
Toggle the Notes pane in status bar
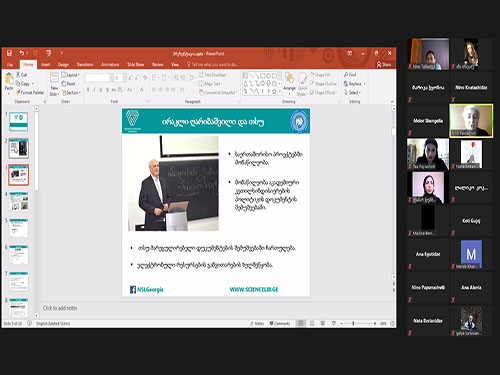[x=257, y=323]
